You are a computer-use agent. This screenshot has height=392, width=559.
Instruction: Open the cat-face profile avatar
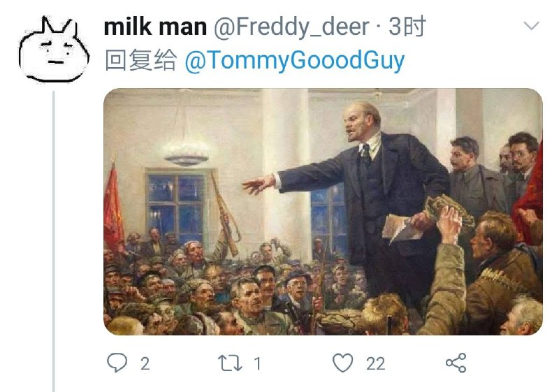54,49
